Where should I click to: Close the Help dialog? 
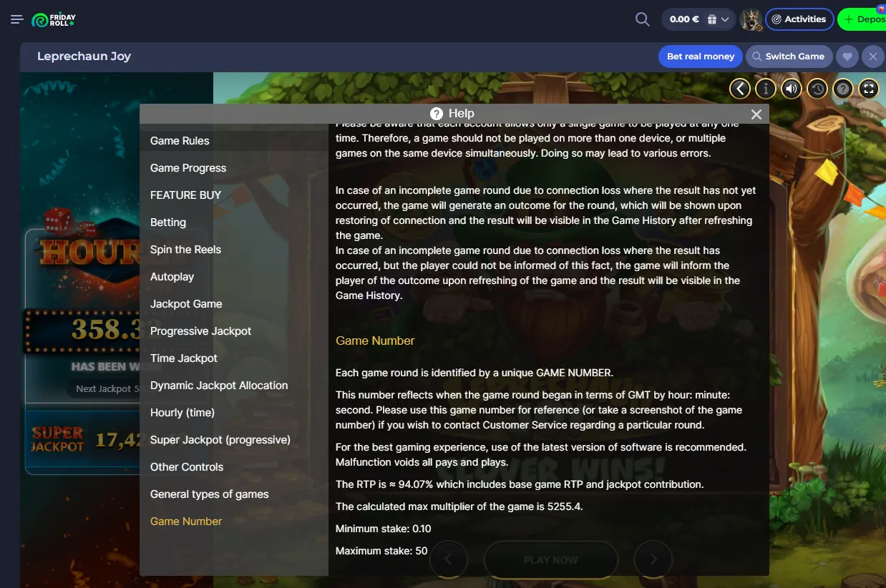[x=756, y=114]
